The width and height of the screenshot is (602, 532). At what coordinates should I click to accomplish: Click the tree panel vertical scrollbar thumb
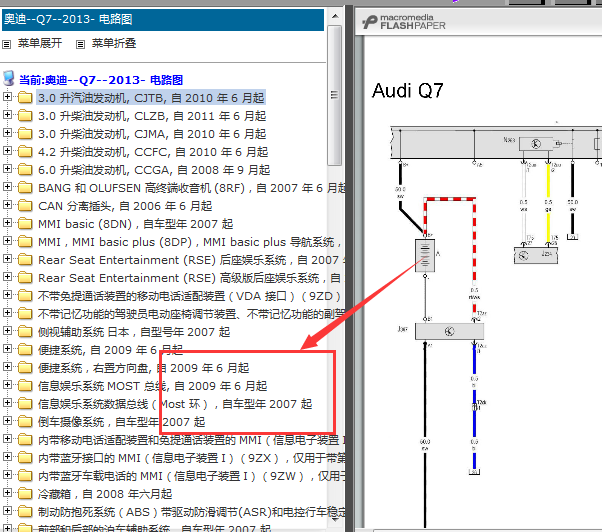pyautogui.click(x=335, y=95)
